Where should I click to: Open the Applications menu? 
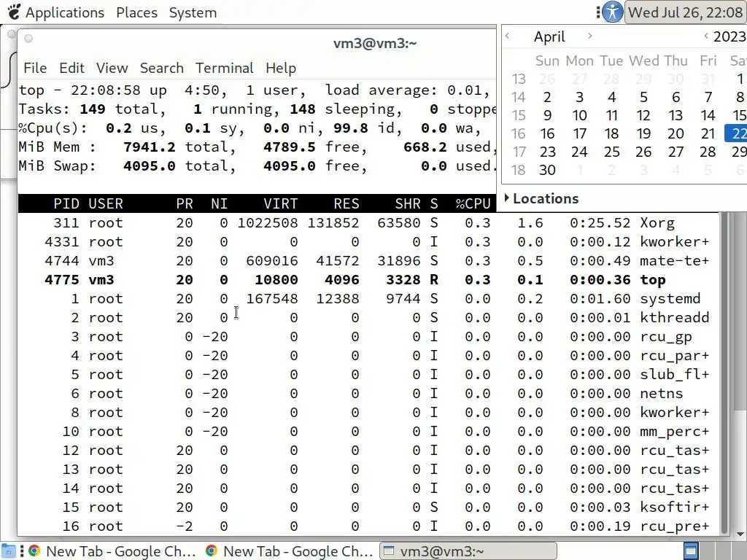click(65, 12)
